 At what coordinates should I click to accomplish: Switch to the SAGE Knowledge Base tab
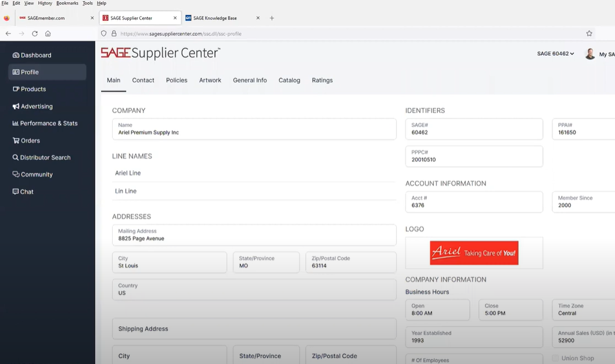point(223,18)
